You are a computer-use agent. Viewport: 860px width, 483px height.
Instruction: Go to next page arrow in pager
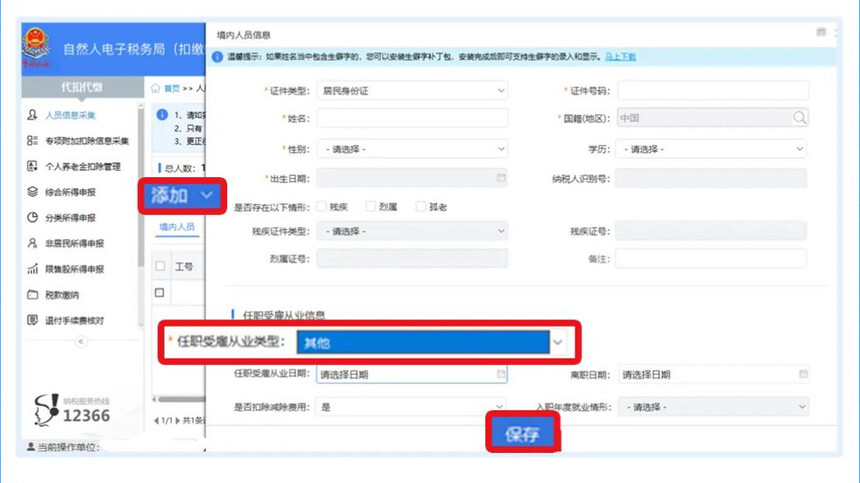point(177,421)
